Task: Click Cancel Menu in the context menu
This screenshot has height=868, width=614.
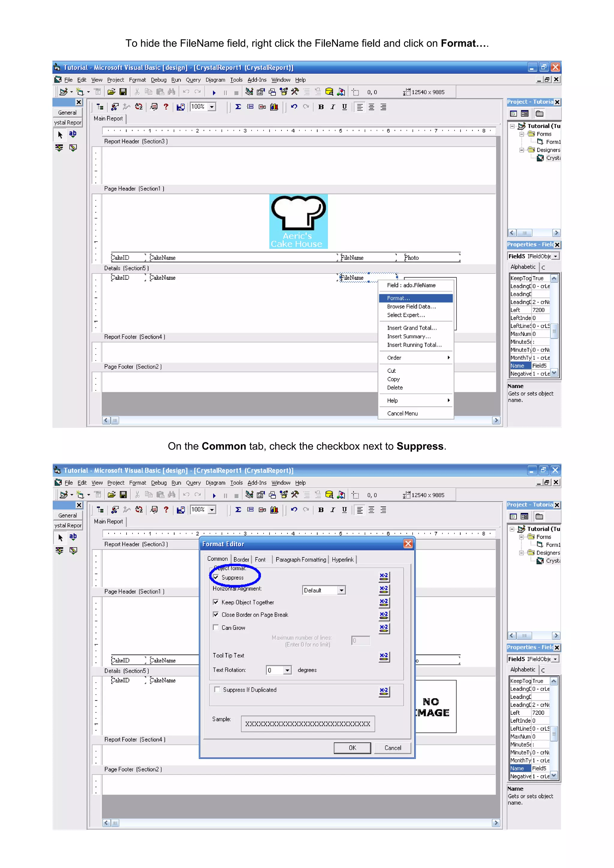Action: point(402,413)
